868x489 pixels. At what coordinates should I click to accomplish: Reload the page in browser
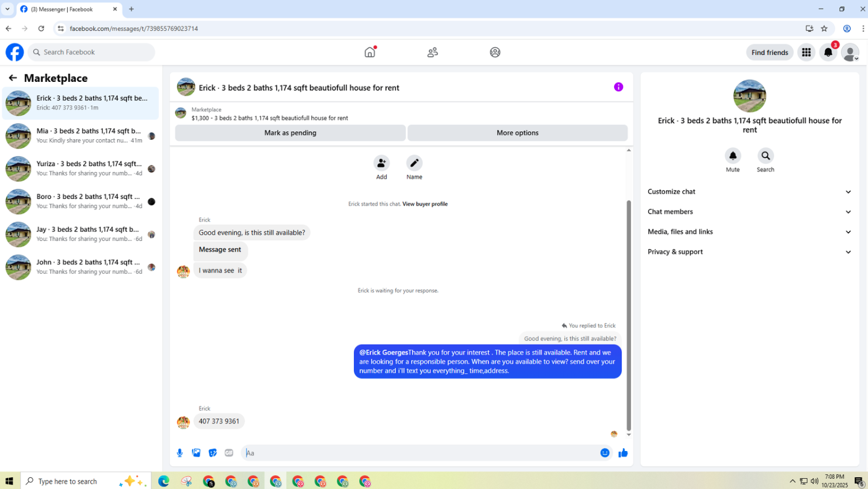(x=41, y=28)
